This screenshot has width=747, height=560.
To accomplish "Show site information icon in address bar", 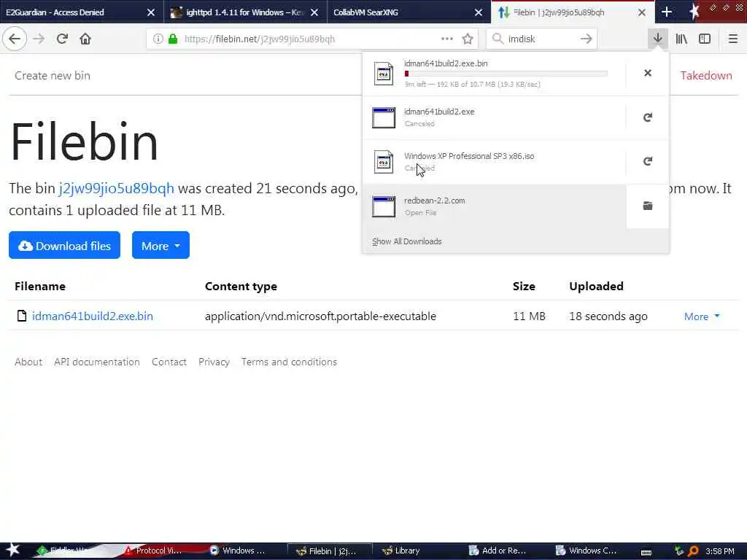I will [x=158, y=39].
